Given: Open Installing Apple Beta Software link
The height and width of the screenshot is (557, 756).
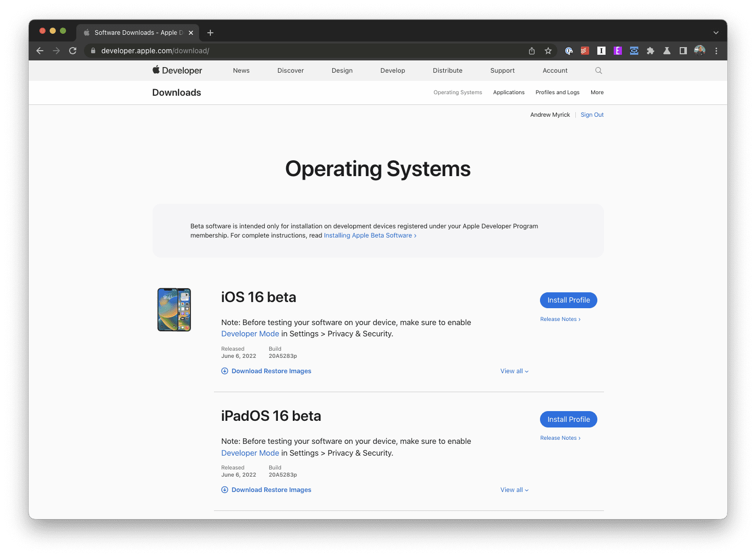Looking at the screenshot, I should pyautogui.click(x=370, y=235).
